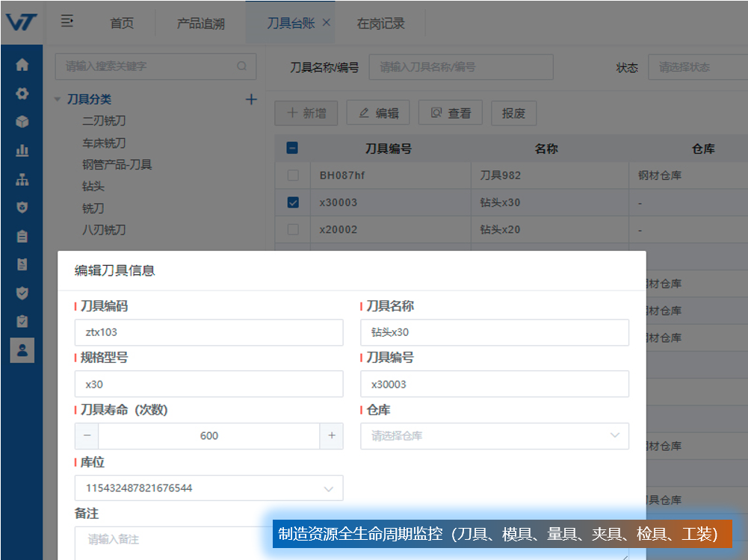Toggle the hamburger menu collapse icon

67,22
